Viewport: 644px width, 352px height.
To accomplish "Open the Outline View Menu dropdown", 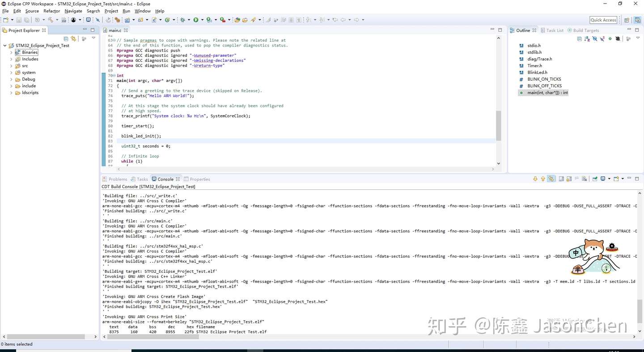I will tap(637, 39).
